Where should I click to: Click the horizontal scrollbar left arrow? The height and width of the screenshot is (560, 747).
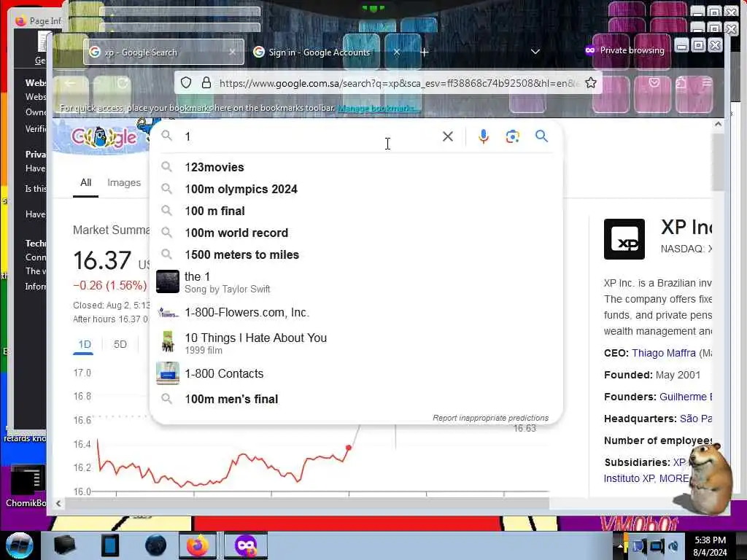tap(58, 503)
